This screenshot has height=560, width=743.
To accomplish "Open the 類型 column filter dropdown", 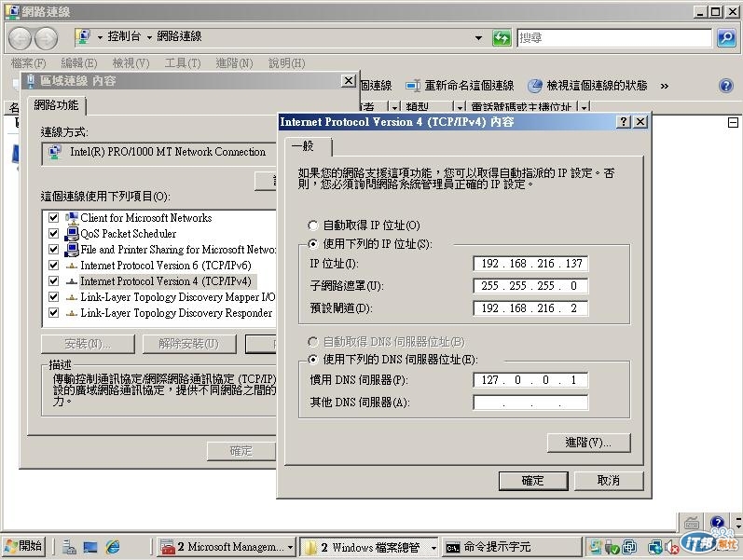I will [x=460, y=107].
